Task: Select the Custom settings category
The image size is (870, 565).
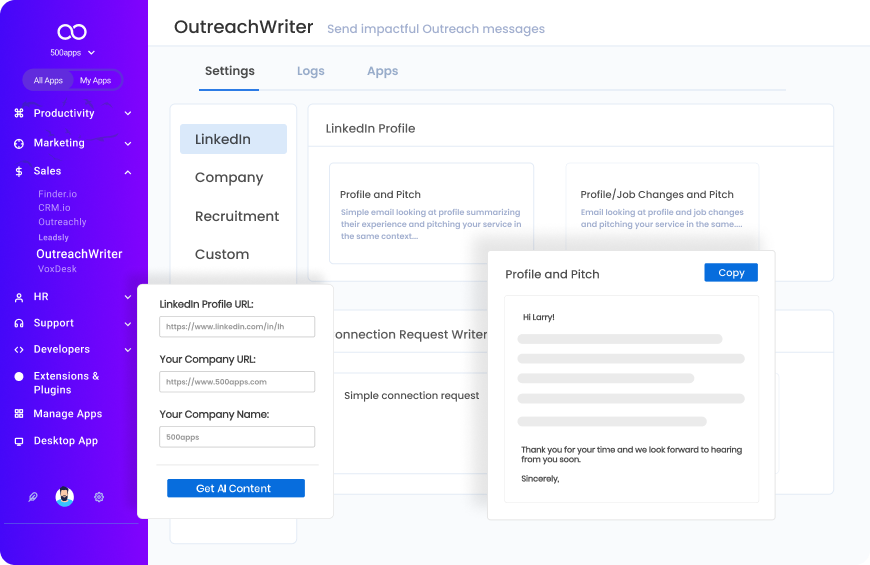Action: coord(222,254)
